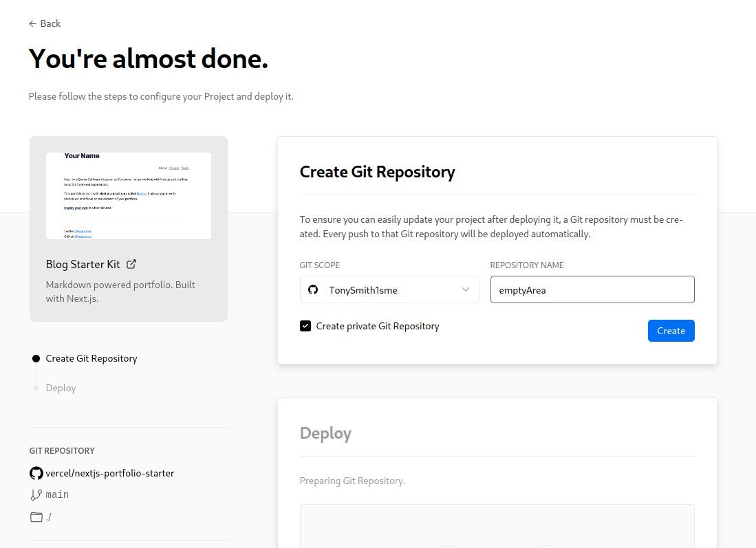Click the Create private Git Repository label
Image resolution: width=756 pixels, height=548 pixels.
click(x=377, y=326)
